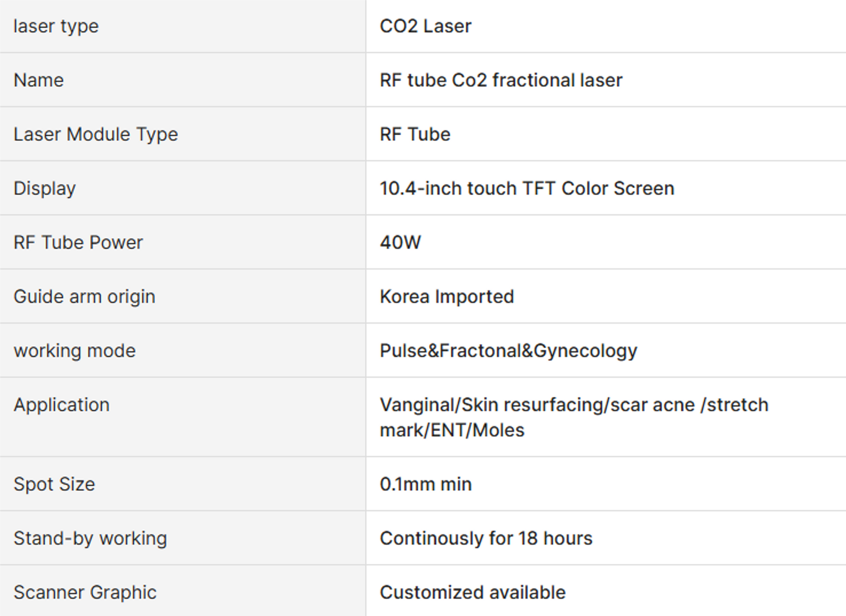Click the "Spot Size" label

[54, 484]
